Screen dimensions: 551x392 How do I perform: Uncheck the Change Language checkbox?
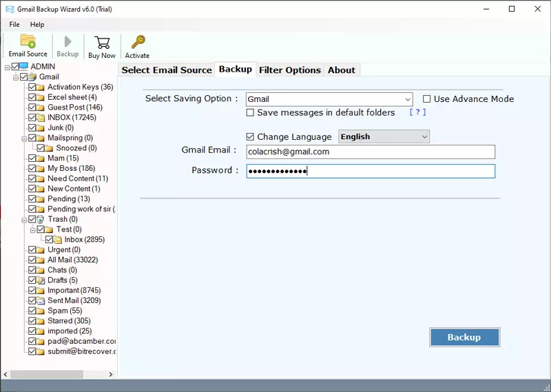tap(250, 137)
